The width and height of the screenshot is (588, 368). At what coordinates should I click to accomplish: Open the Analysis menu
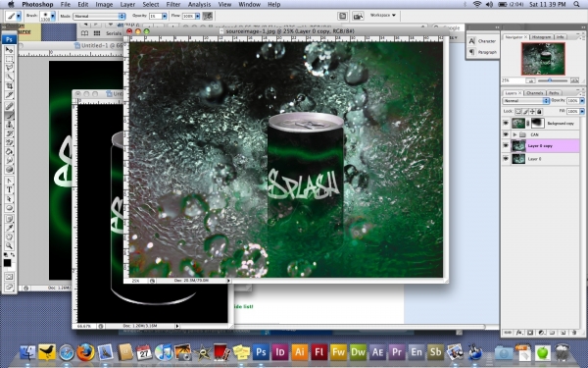click(x=199, y=5)
